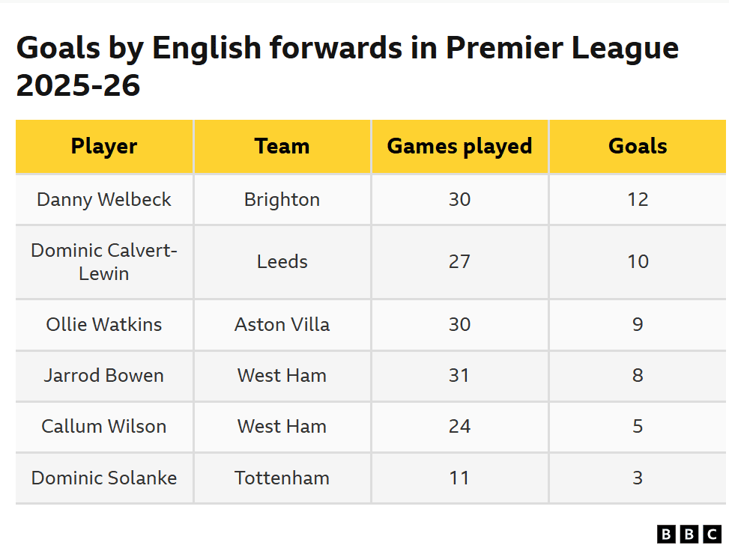This screenshot has width=729, height=560.
Task: Select the Callum Wilson player cell
Action: 104,426
